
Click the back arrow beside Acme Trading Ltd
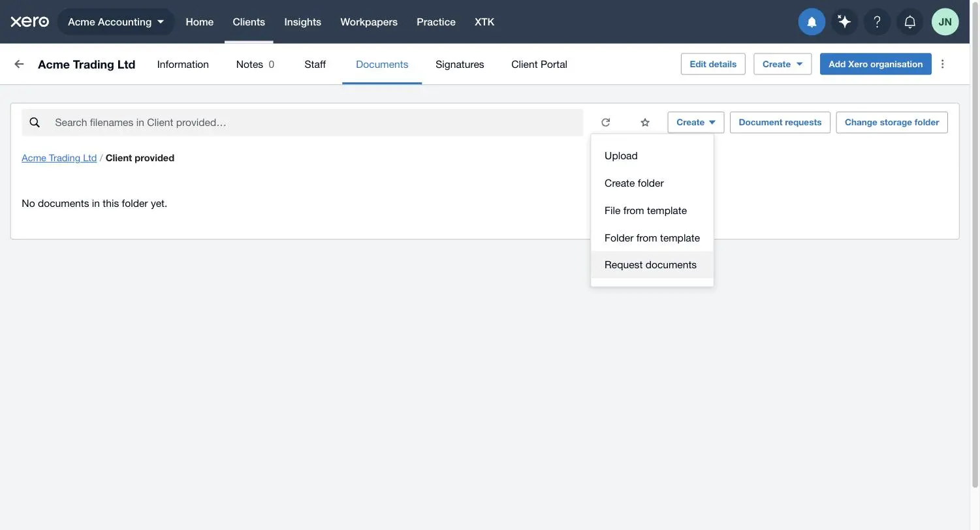(19, 64)
